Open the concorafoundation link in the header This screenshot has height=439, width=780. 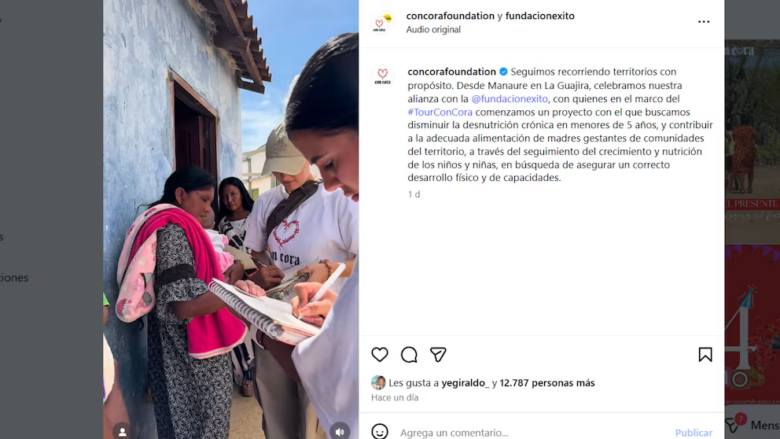pyautogui.click(x=450, y=16)
